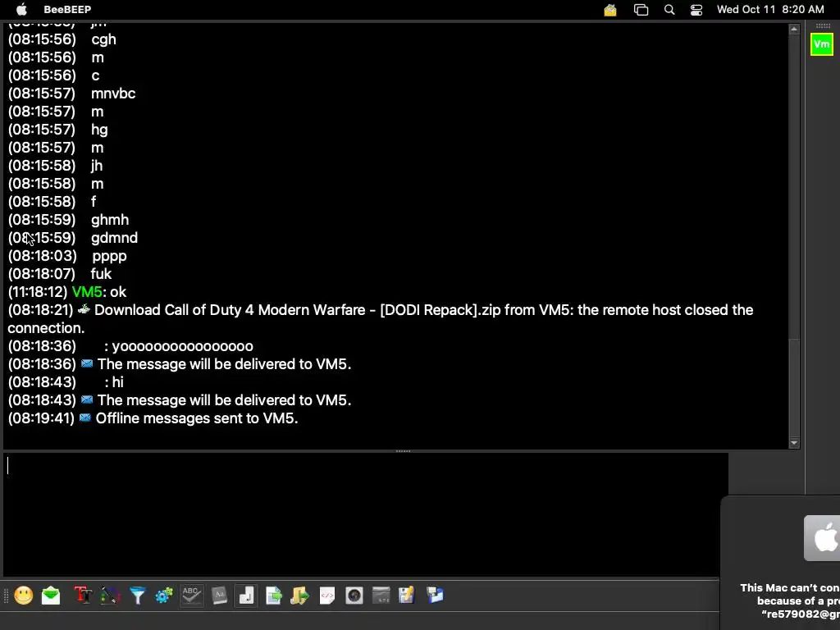Click the dark box icon in toolbar

coord(381,596)
